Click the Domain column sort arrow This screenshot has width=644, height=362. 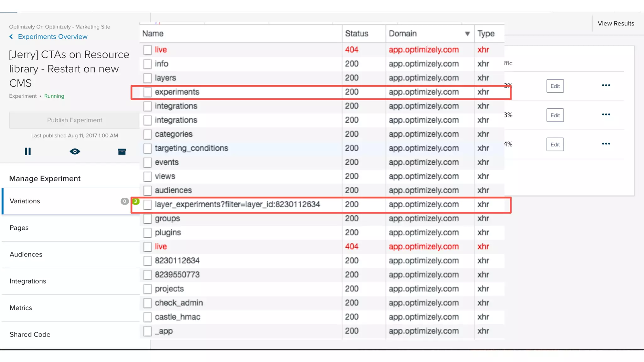click(467, 34)
